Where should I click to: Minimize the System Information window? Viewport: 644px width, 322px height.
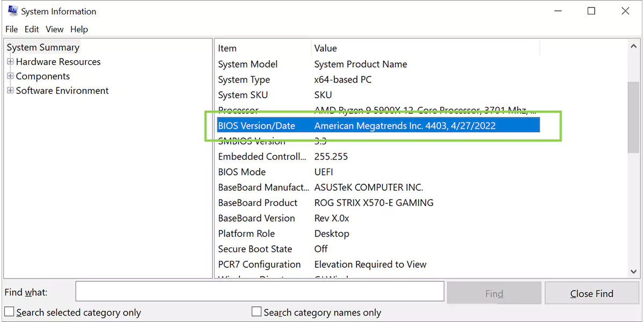(557, 11)
